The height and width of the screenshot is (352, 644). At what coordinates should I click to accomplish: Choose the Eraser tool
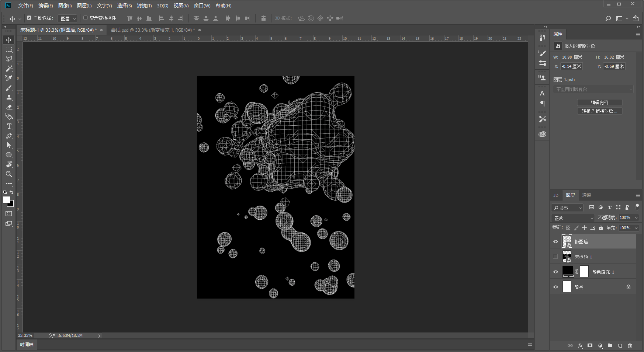(x=9, y=107)
